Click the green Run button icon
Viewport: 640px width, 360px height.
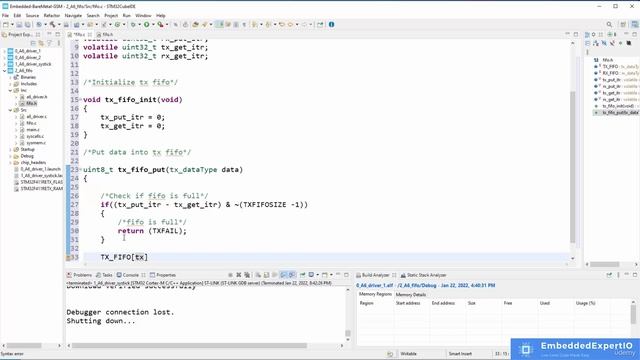147,25
